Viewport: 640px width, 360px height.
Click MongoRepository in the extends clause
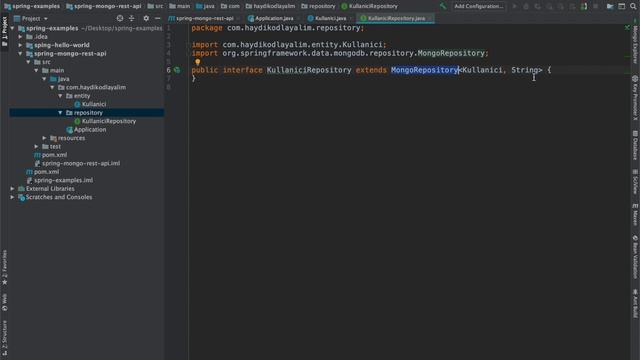(424, 70)
